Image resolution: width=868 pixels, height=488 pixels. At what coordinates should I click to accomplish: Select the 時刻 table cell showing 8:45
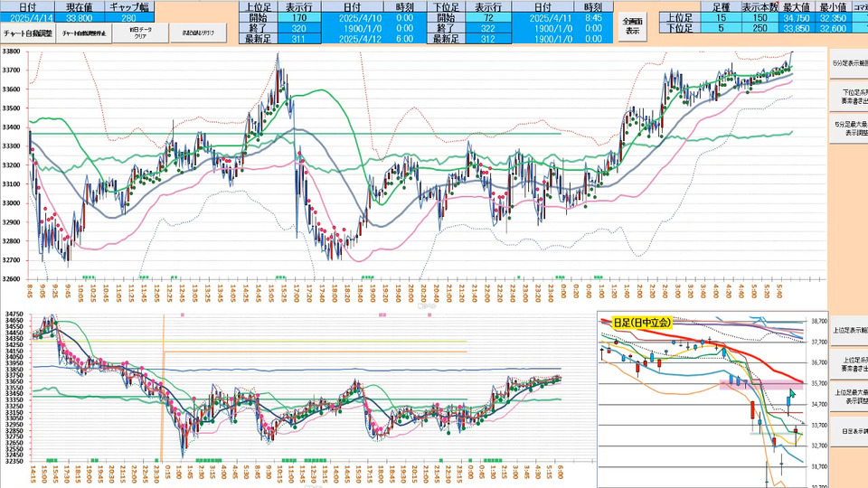tap(593, 18)
